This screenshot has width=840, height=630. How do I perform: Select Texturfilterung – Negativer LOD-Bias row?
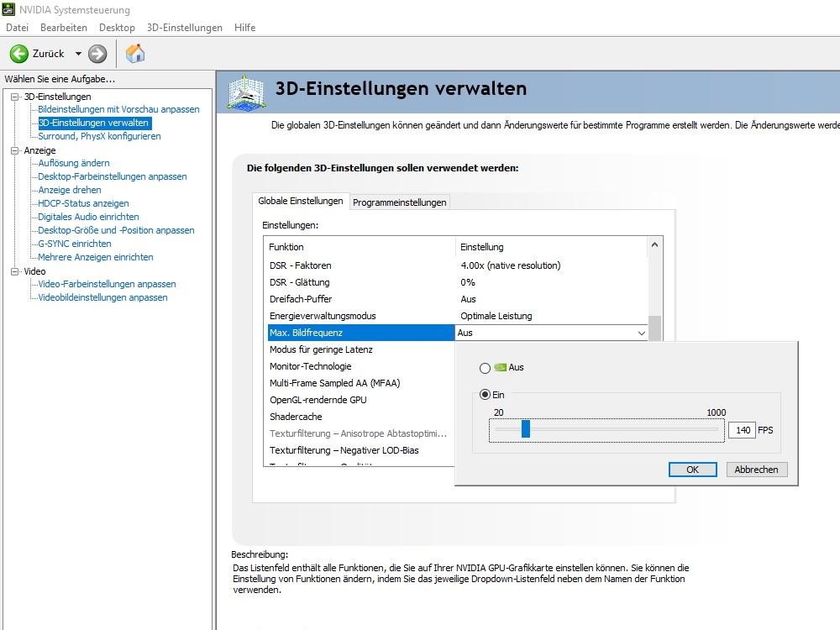[x=360, y=450]
